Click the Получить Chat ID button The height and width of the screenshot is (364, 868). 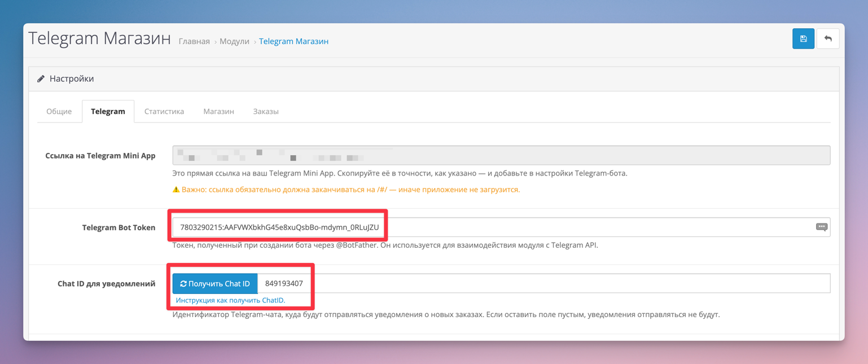(x=214, y=283)
